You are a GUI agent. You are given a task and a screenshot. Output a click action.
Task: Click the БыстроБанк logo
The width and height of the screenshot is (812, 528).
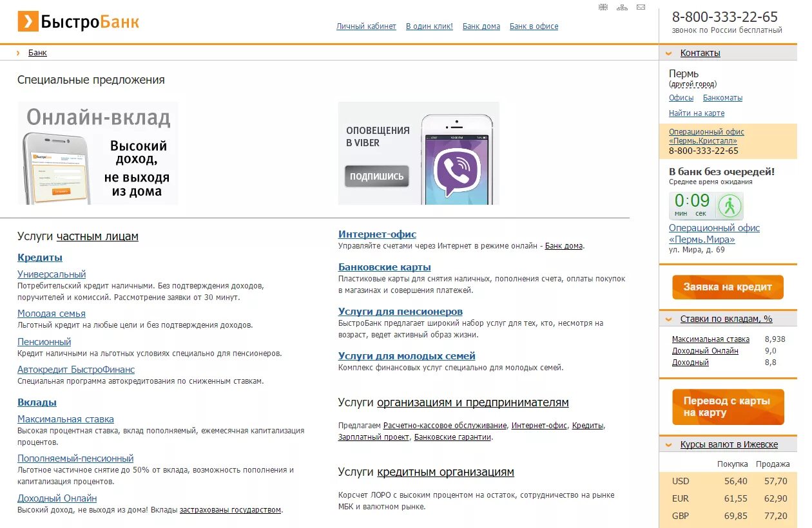click(78, 21)
